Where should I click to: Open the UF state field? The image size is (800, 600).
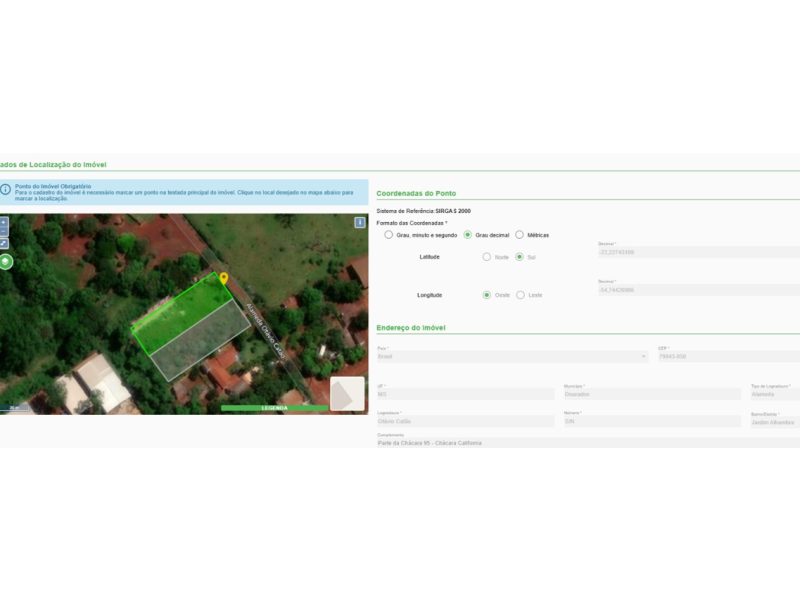[x=464, y=394]
